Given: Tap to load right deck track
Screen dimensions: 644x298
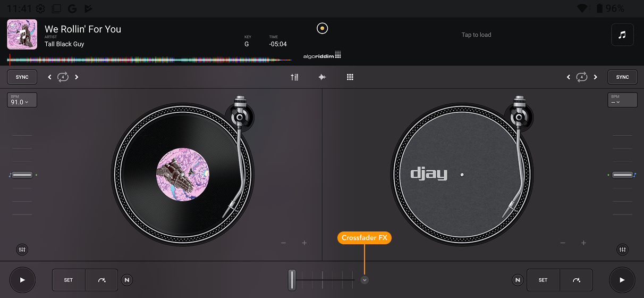Looking at the screenshot, I should pyautogui.click(x=476, y=35).
